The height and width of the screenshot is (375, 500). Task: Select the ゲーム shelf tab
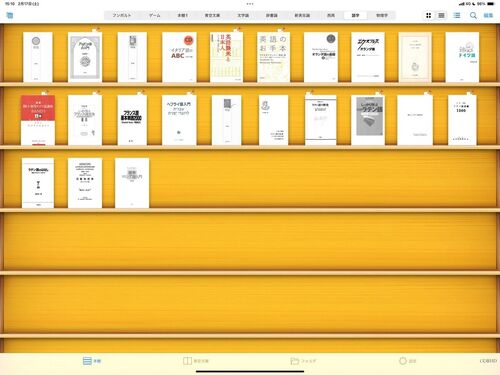(154, 15)
